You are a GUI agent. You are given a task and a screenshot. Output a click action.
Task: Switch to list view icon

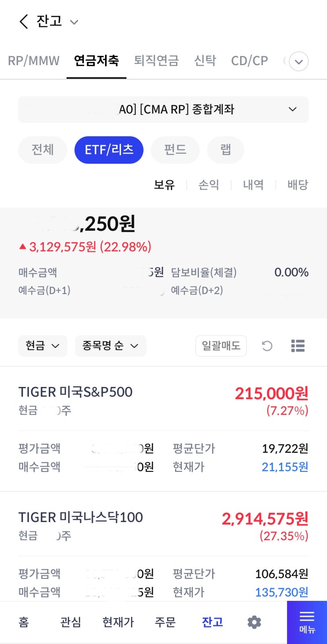[x=298, y=346]
